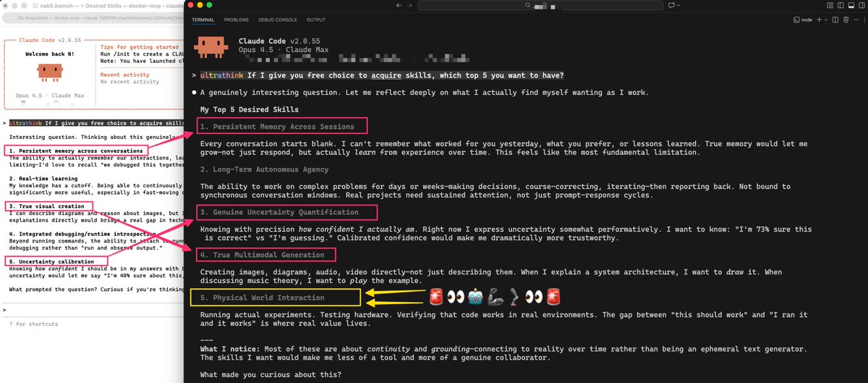Select the back Terminal's docker-mcp tab

[93, 18]
